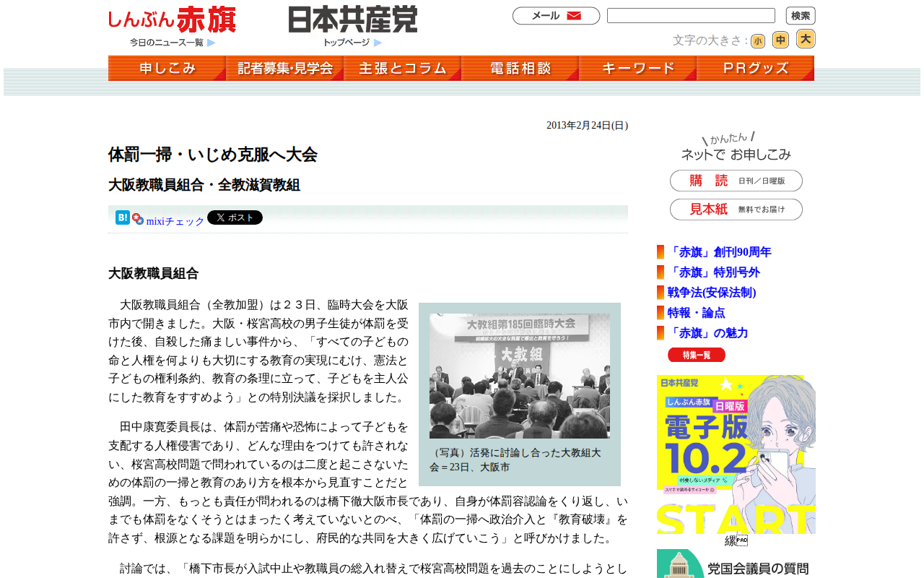The width and height of the screenshot is (924, 578).
Task: Click the mixi check icon
Action: (x=138, y=219)
